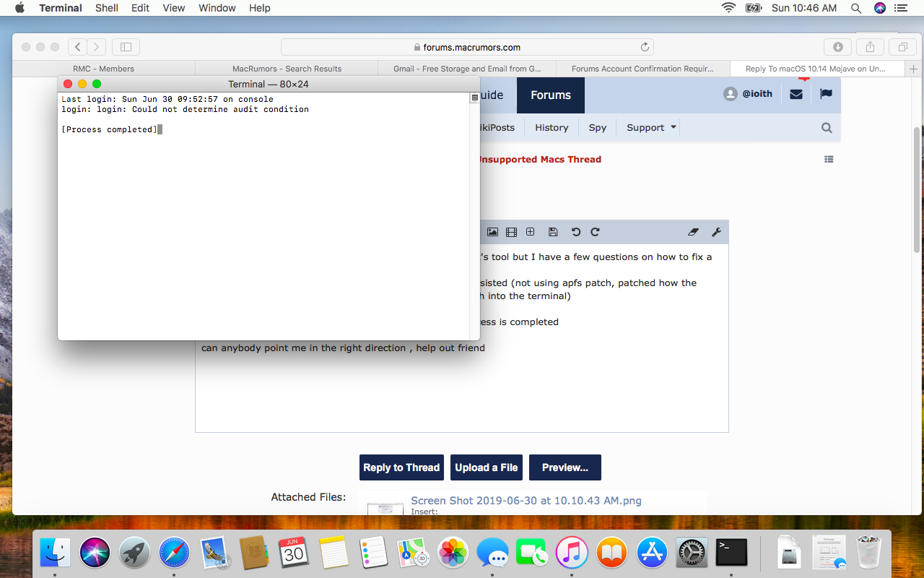Open Messages from the Dock
Viewport: 924px width, 578px height.
click(x=493, y=553)
